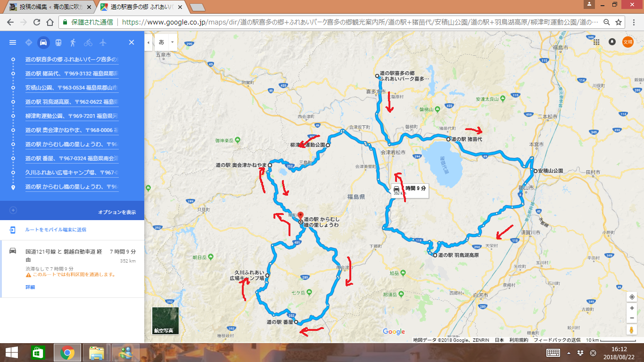Choose the bicycle travel mode
Viewport: 644px width, 362px height.
(x=88, y=42)
